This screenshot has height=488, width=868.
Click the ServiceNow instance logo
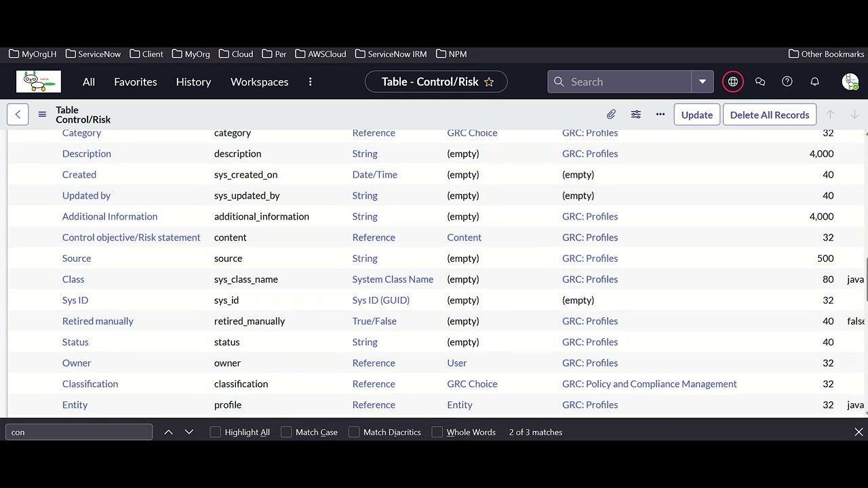pyautogui.click(x=39, y=81)
